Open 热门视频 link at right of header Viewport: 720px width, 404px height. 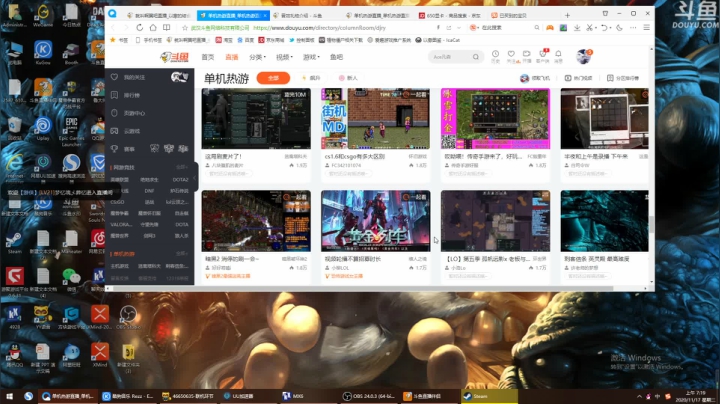coord(581,78)
